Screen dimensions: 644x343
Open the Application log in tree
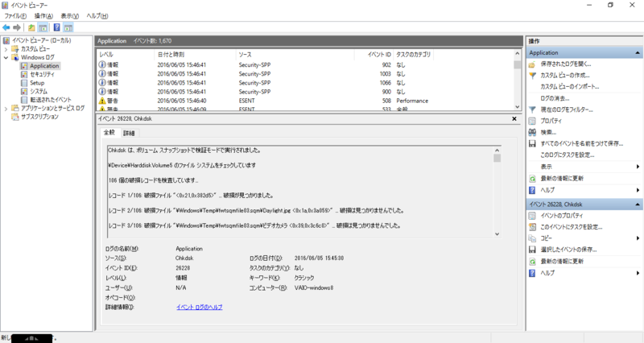pyautogui.click(x=44, y=66)
